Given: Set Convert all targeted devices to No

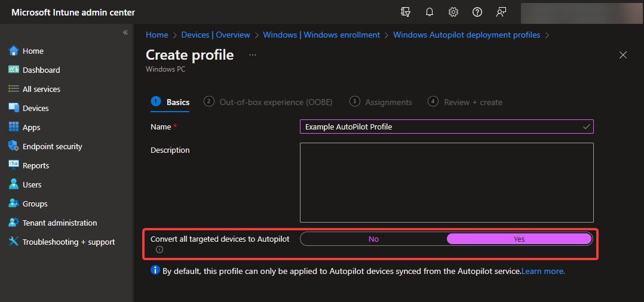Looking at the screenshot, I should pos(373,239).
